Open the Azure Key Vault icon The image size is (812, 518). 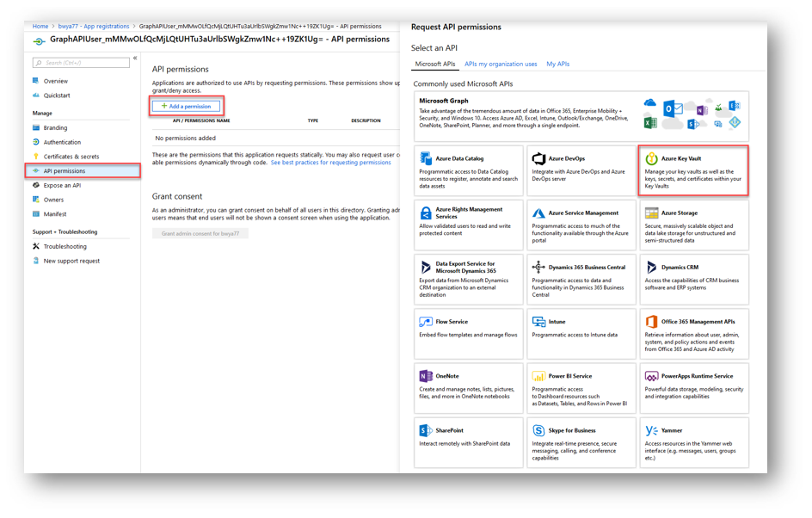(651, 158)
